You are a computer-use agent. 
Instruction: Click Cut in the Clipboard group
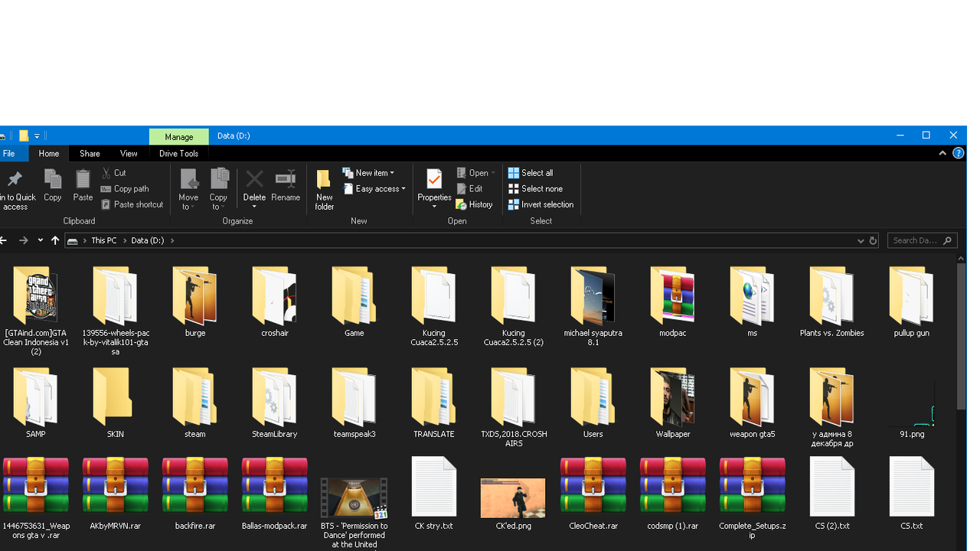[x=113, y=173]
